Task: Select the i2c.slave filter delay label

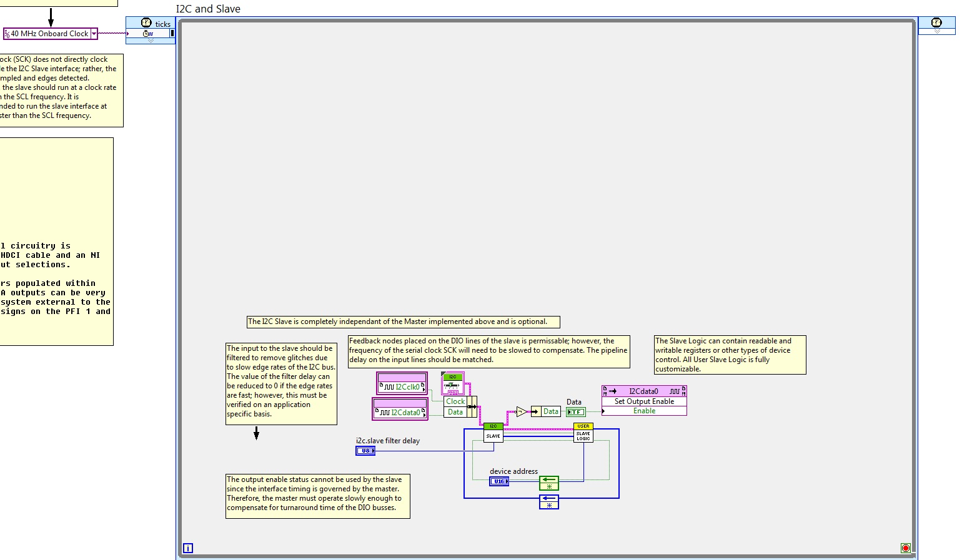Action: click(x=388, y=441)
